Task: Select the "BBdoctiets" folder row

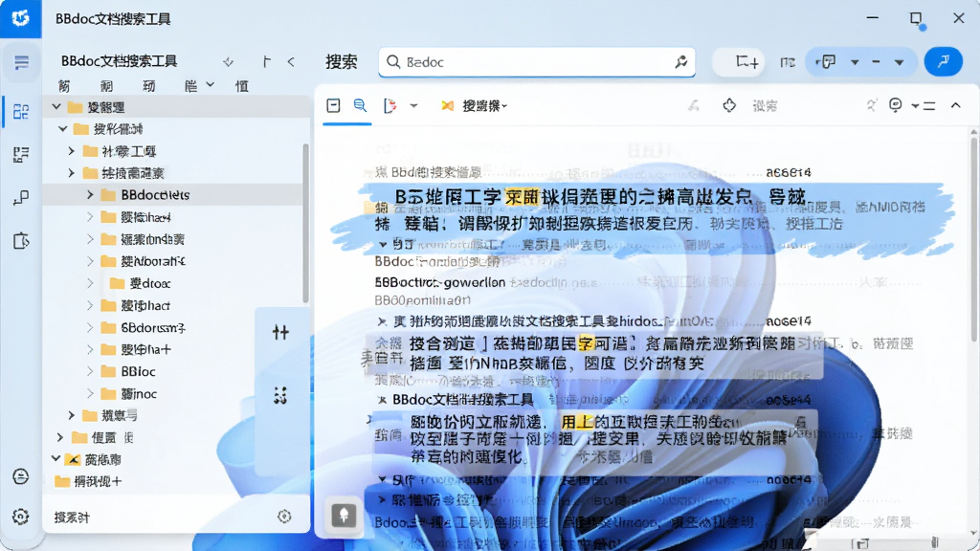Action: (x=176, y=195)
